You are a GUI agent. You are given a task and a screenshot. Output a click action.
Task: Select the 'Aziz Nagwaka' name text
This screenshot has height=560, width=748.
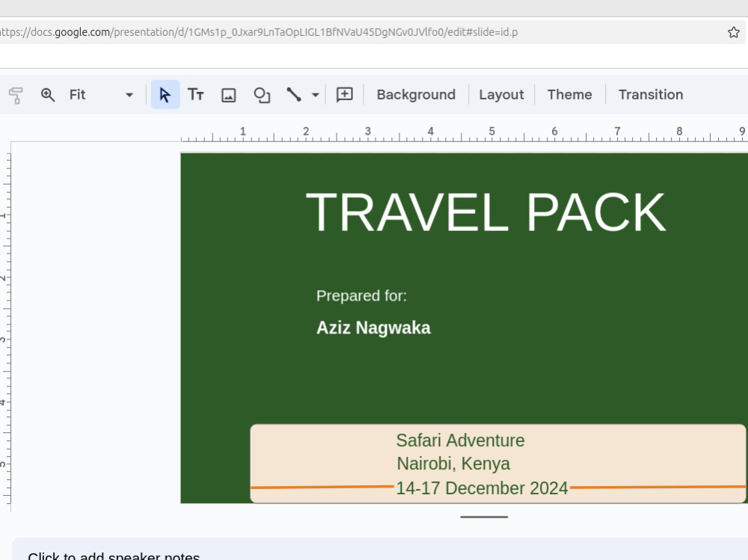point(373,327)
